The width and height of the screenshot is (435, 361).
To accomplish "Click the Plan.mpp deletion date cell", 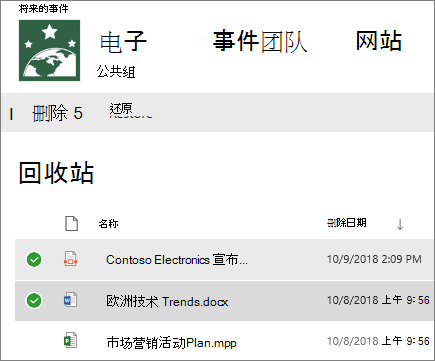I will click(378, 341).
